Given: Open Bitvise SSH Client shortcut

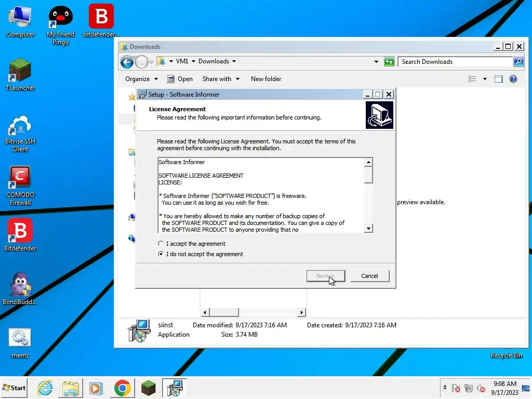Looking at the screenshot, I should [x=20, y=134].
